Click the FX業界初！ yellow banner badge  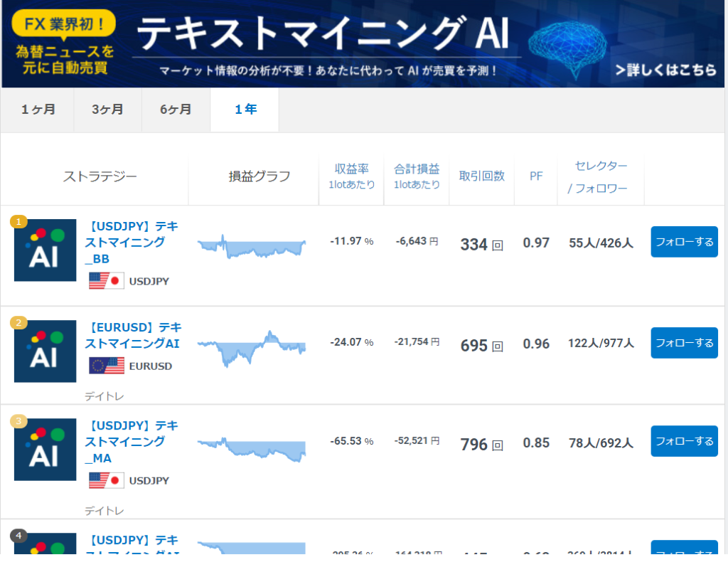(63, 23)
